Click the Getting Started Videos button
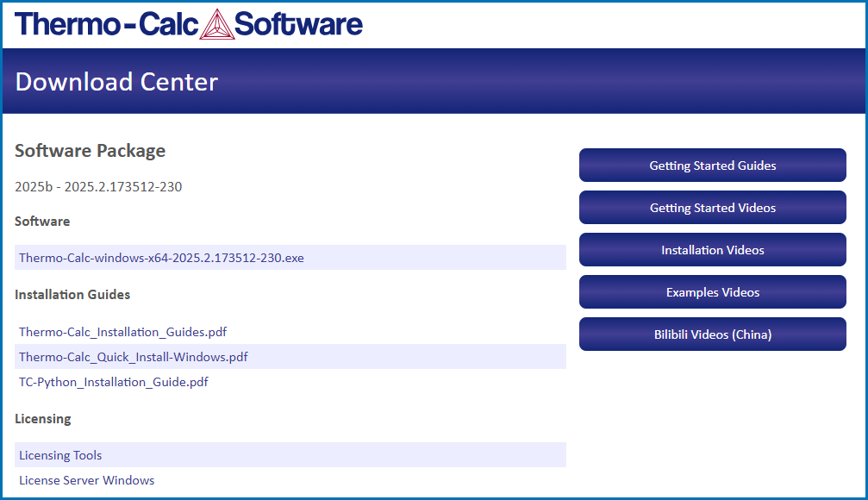 (x=713, y=208)
